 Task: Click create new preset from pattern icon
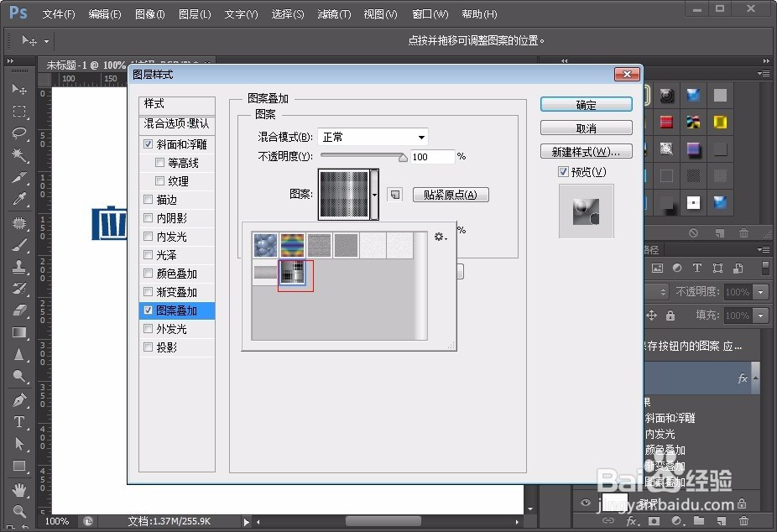(x=395, y=195)
